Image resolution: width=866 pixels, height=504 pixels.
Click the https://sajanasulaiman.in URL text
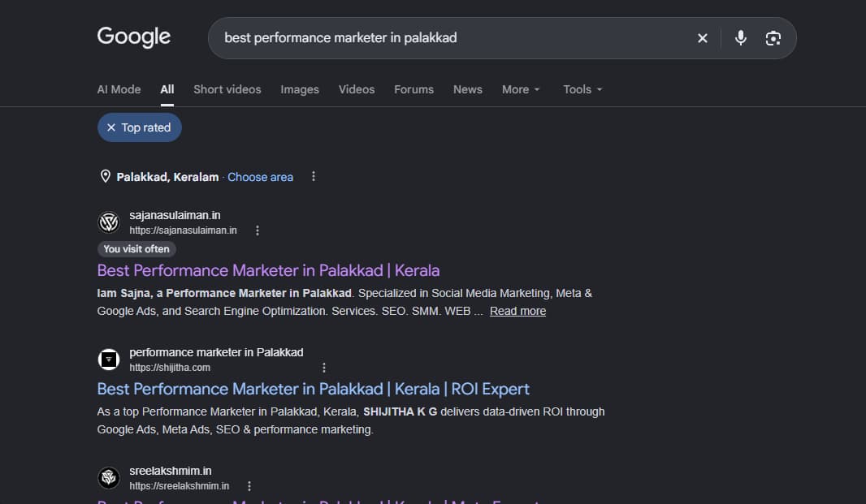183,230
